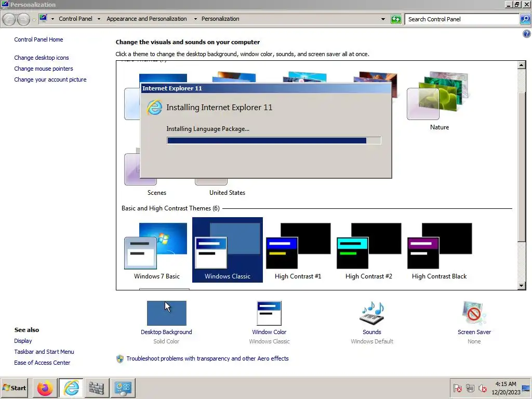Open Ease of Access Center link

[x=42, y=362]
